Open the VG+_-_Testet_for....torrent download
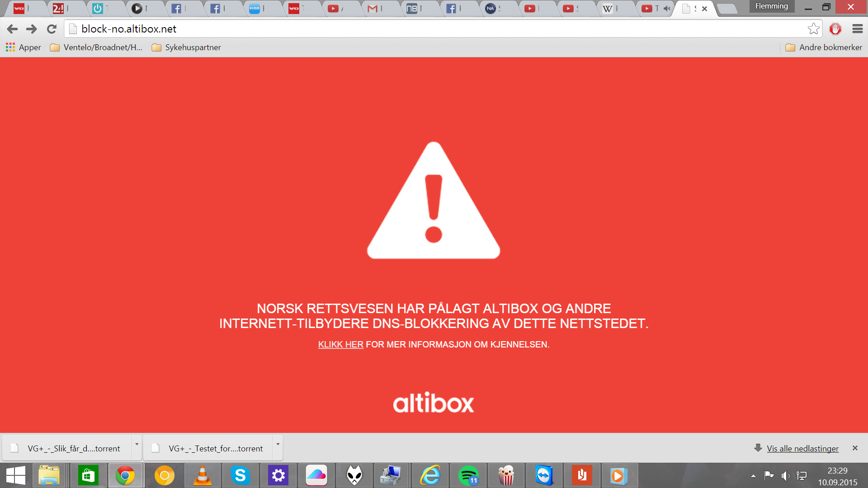868x488 pixels. click(x=209, y=448)
